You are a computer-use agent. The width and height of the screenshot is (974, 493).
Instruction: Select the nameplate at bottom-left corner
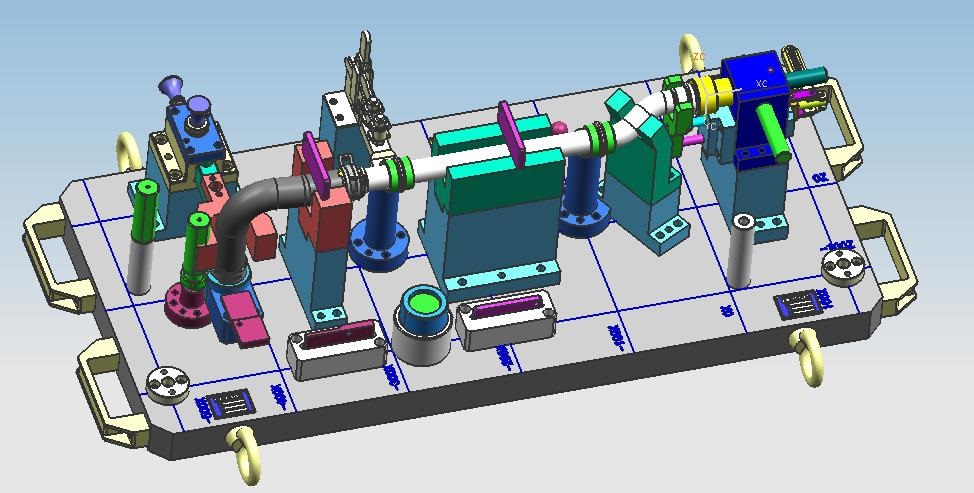230,403
